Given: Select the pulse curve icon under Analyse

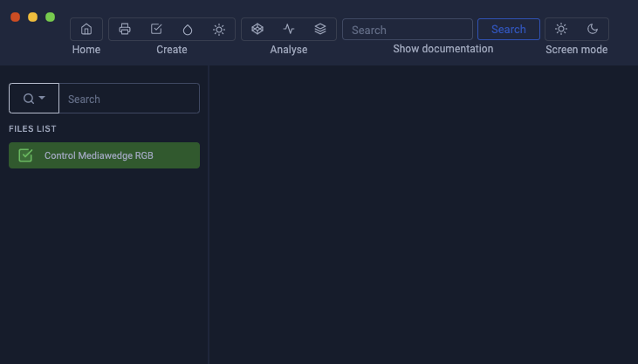Looking at the screenshot, I should (289, 29).
